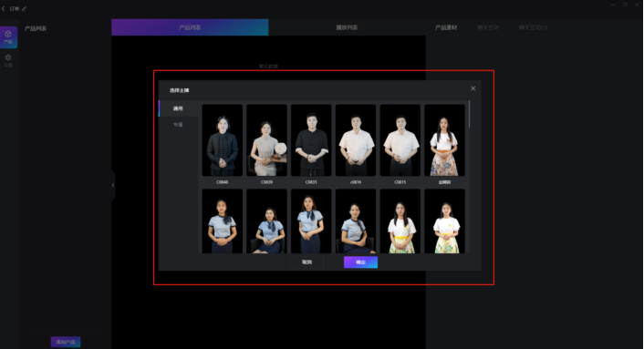Switch to the 产品列表 gradient tab
The width and height of the screenshot is (644, 349).
(x=190, y=27)
